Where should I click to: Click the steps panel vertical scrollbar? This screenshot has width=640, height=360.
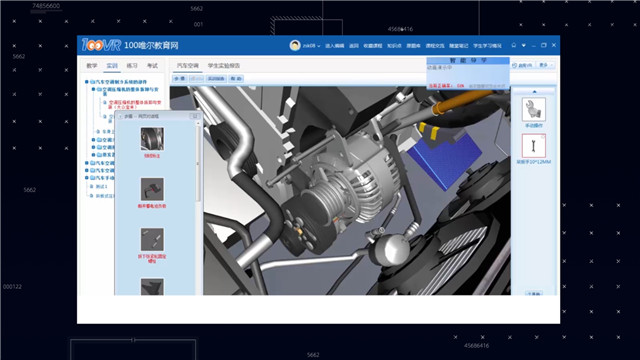[198, 163]
